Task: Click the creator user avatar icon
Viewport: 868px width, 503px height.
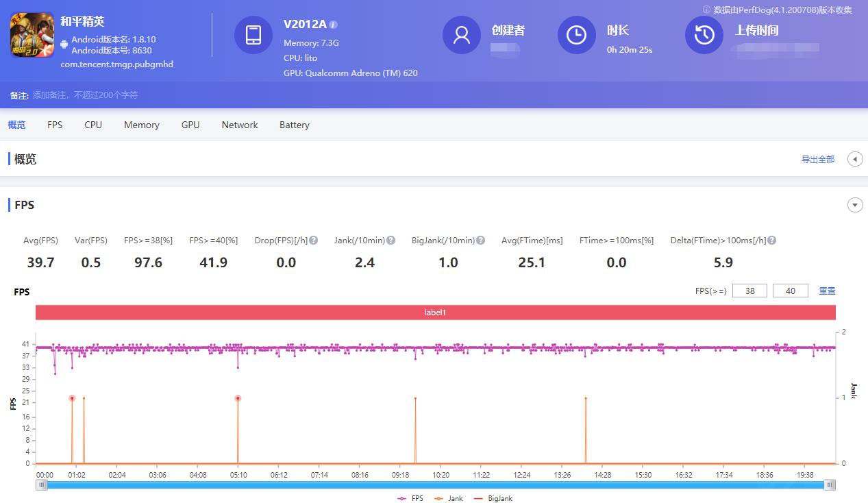Action: pos(462,35)
